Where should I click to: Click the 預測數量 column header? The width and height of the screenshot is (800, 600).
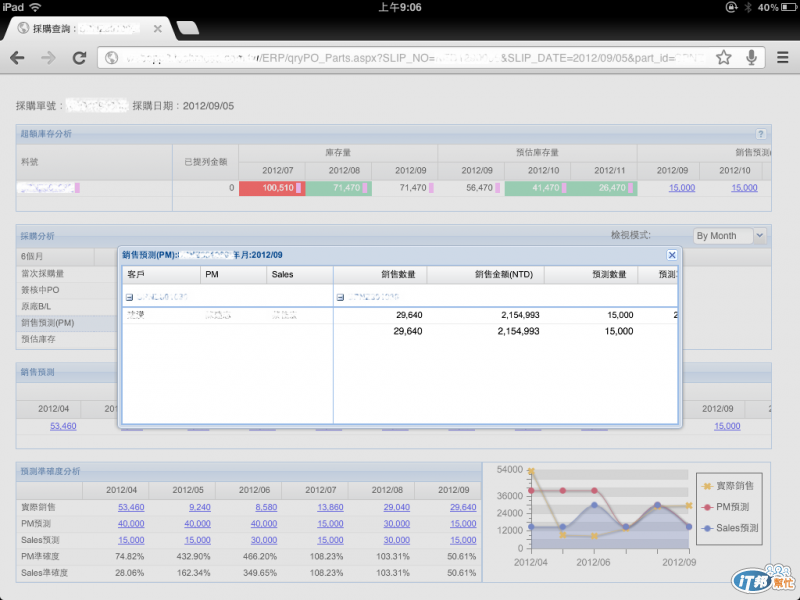point(591,274)
